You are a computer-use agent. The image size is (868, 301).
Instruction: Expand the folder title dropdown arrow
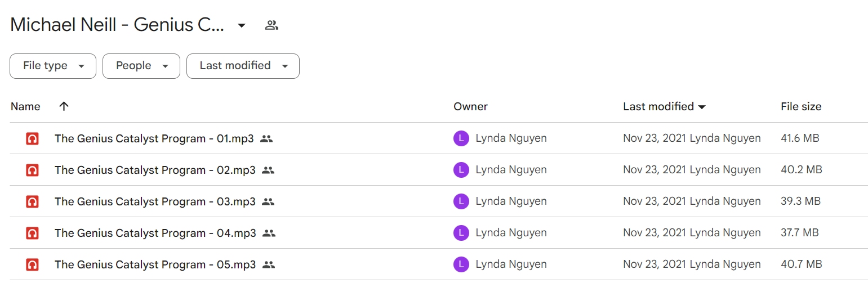click(242, 25)
